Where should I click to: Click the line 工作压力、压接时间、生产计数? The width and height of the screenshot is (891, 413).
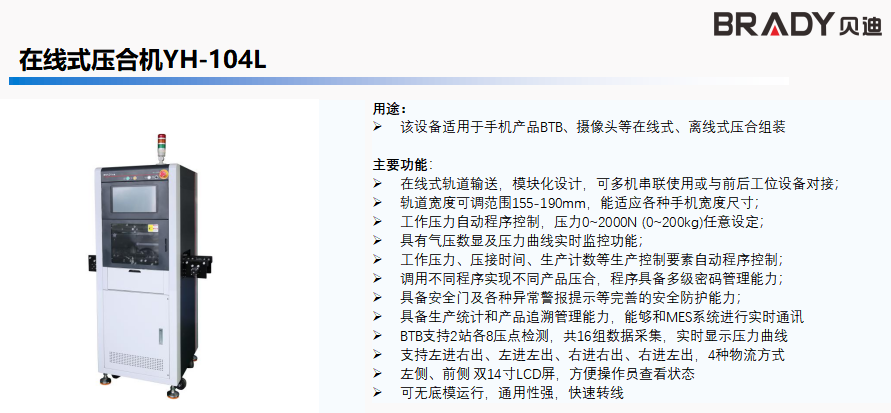click(x=592, y=260)
